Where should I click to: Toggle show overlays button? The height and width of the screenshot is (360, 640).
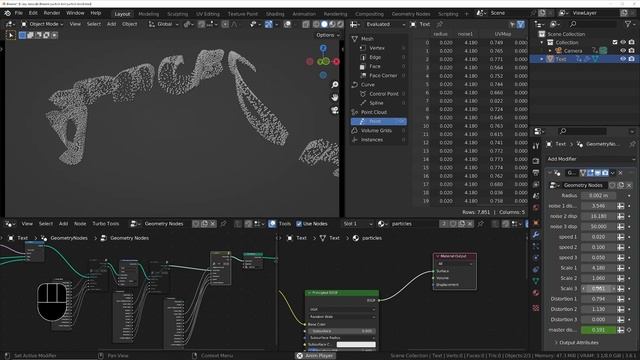(288, 24)
